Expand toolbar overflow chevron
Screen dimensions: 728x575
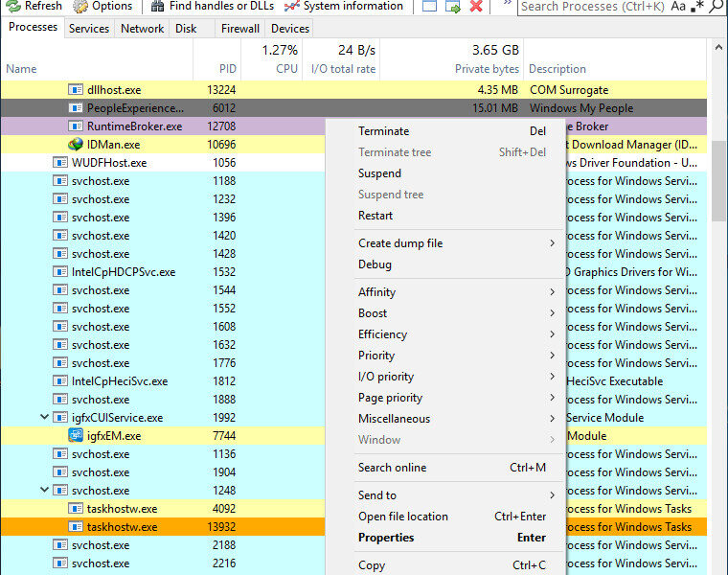[507, 4]
